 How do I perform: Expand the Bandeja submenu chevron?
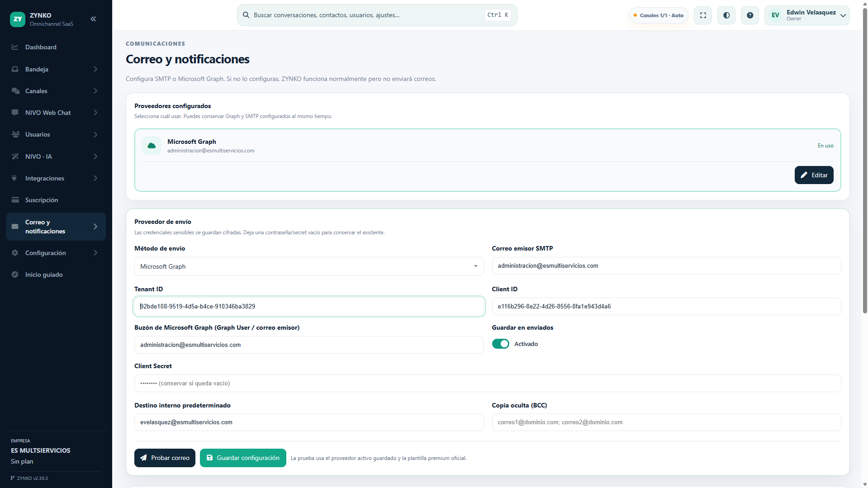click(x=95, y=69)
